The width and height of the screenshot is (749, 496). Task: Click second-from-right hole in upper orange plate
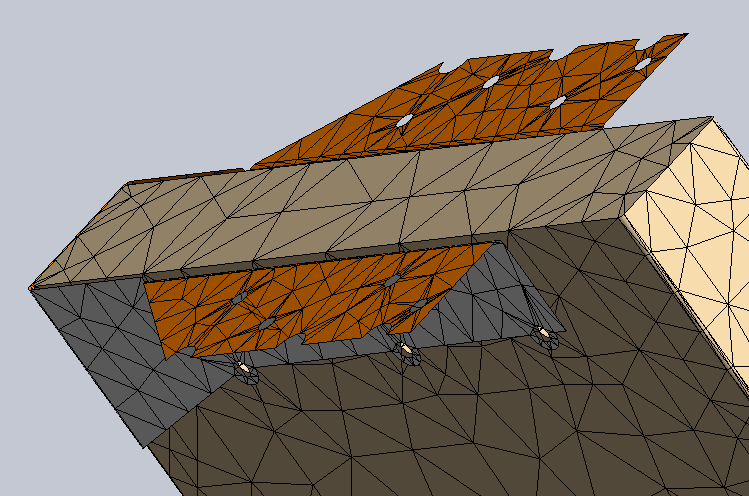[x=558, y=102]
